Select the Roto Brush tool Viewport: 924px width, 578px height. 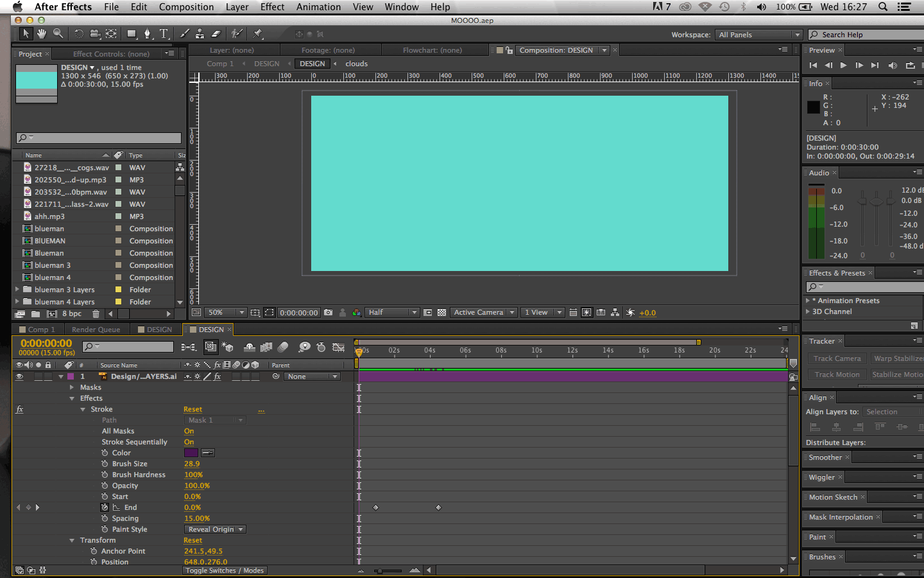click(x=237, y=33)
